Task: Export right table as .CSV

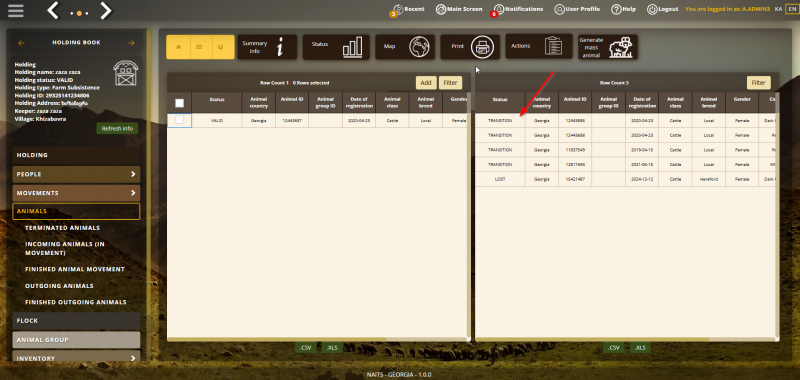Action: (x=614, y=348)
